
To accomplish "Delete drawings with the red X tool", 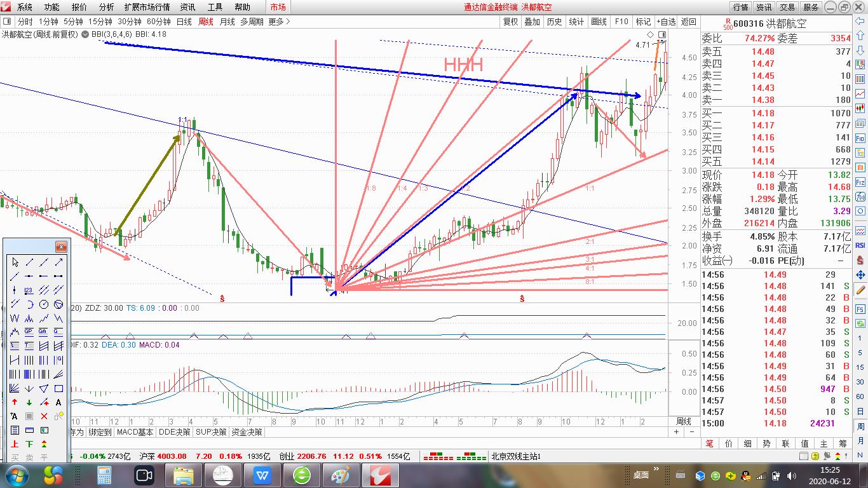I will point(44,416).
